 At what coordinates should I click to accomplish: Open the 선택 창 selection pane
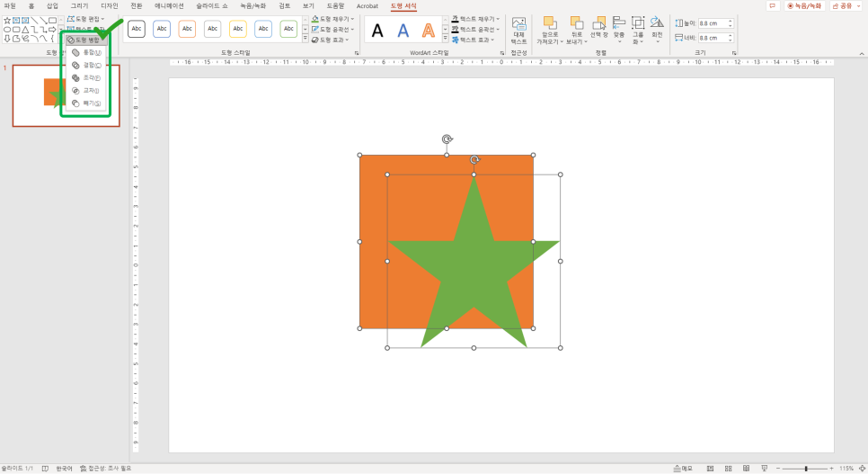click(x=598, y=27)
